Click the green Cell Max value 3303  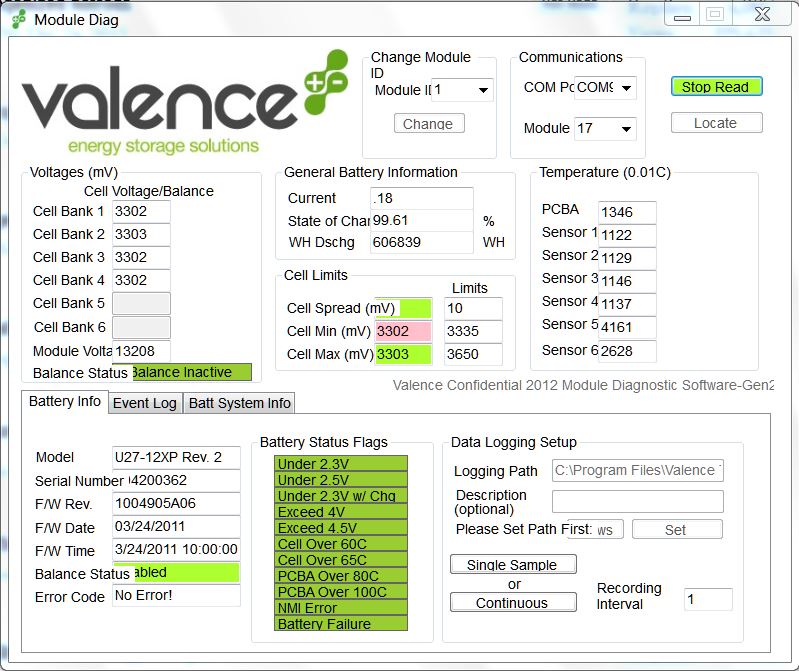coord(403,354)
